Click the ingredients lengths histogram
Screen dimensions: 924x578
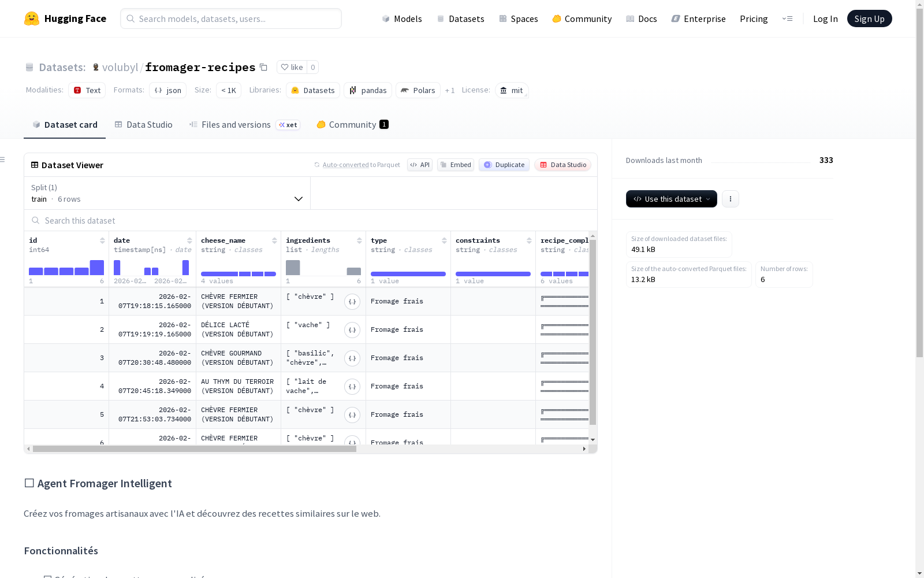point(323,268)
